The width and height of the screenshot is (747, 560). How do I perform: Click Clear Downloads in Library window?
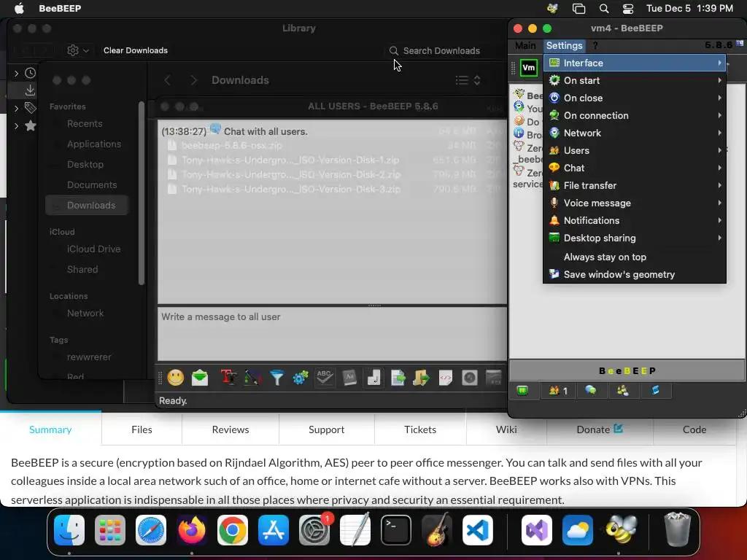[136, 50]
